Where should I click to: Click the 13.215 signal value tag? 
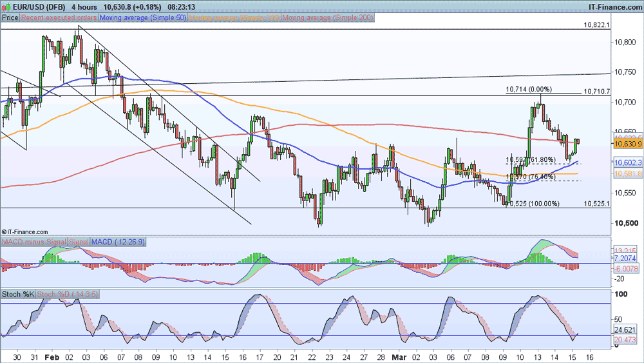point(625,250)
